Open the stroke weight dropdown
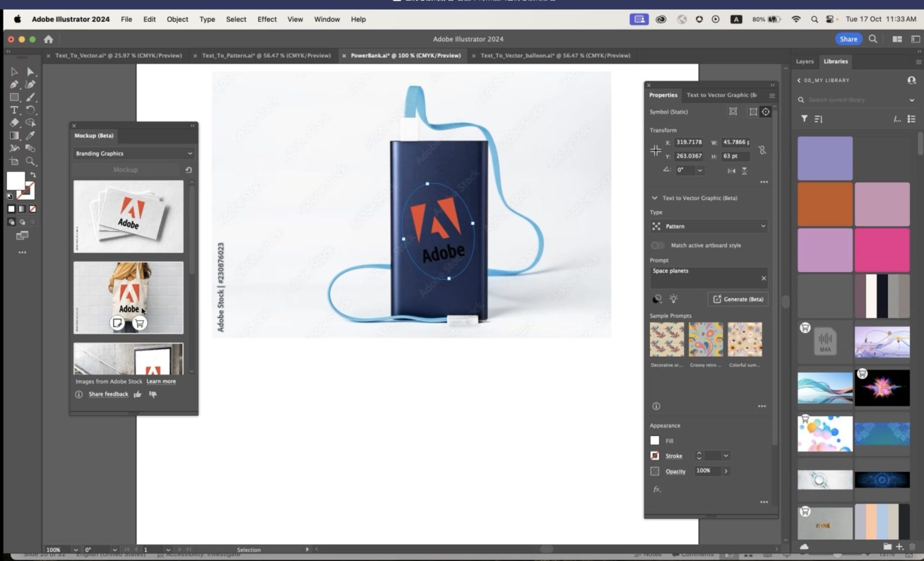This screenshot has width=924, height=561. 725,456
